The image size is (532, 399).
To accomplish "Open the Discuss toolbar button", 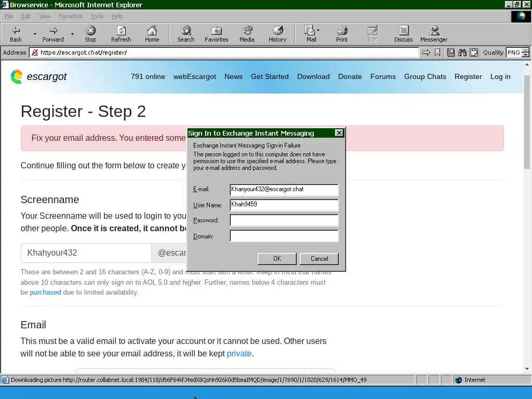I will 403,34.
